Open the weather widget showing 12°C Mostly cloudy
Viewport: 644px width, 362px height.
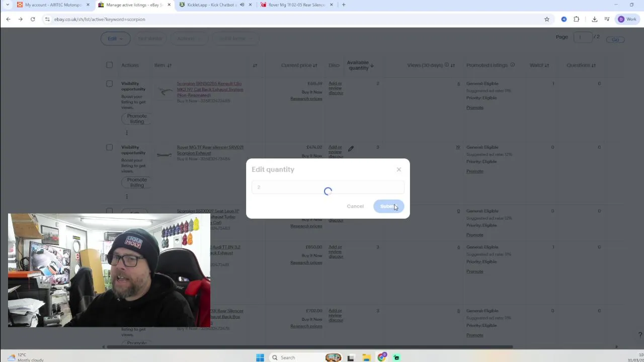[x=26, y=357]
